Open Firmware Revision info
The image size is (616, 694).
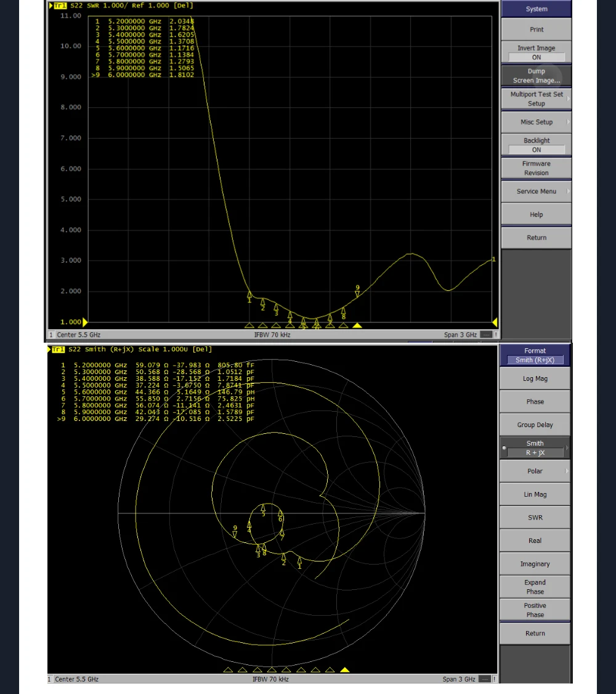tap(537, 168)
